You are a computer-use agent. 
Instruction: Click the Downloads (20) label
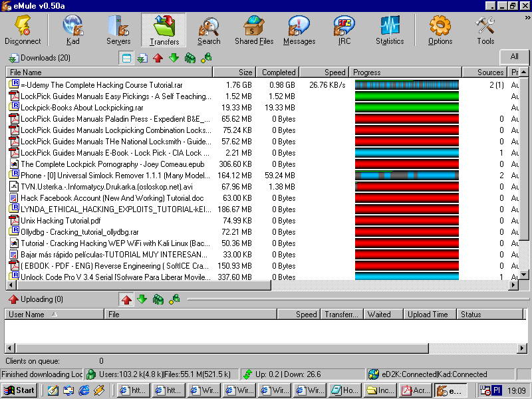(45, 58)
